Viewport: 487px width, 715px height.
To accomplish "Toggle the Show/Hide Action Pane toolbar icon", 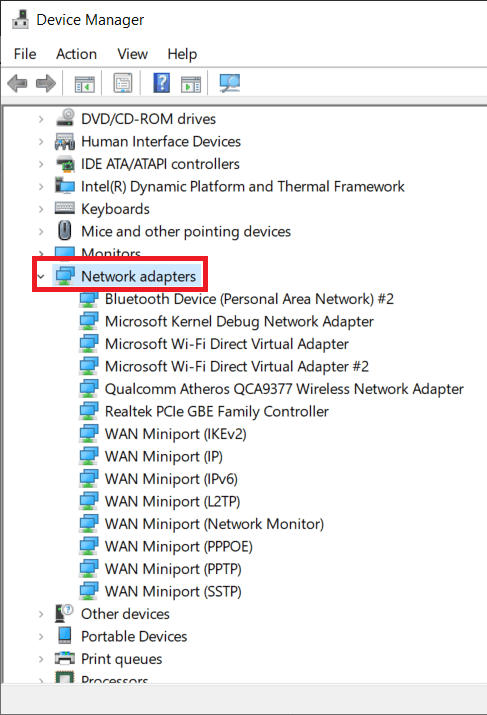I will [191, 84].
